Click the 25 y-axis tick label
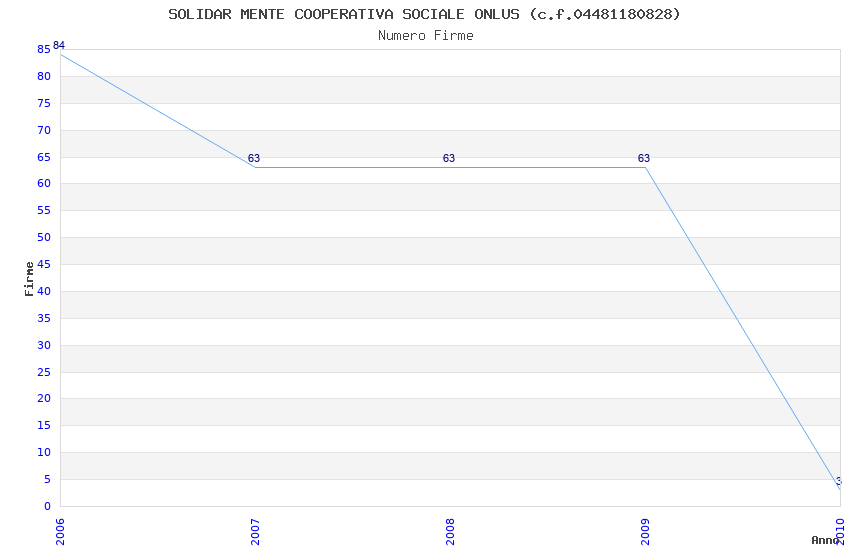Image resolution: width=850 pixels, height=550 pixels. pyautogui.click(x=44, y=372)
